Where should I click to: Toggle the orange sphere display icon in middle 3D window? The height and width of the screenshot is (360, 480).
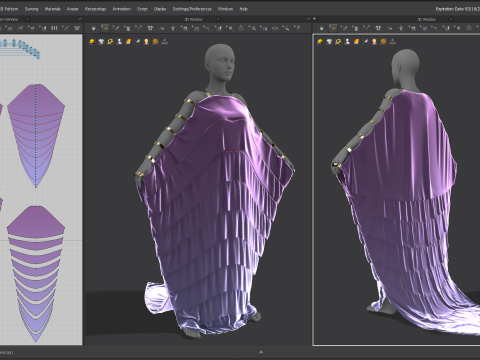click(x=155, y=41)
